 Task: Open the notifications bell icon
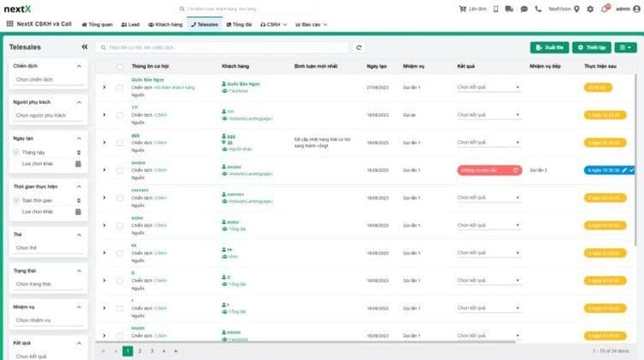(606, 9)
